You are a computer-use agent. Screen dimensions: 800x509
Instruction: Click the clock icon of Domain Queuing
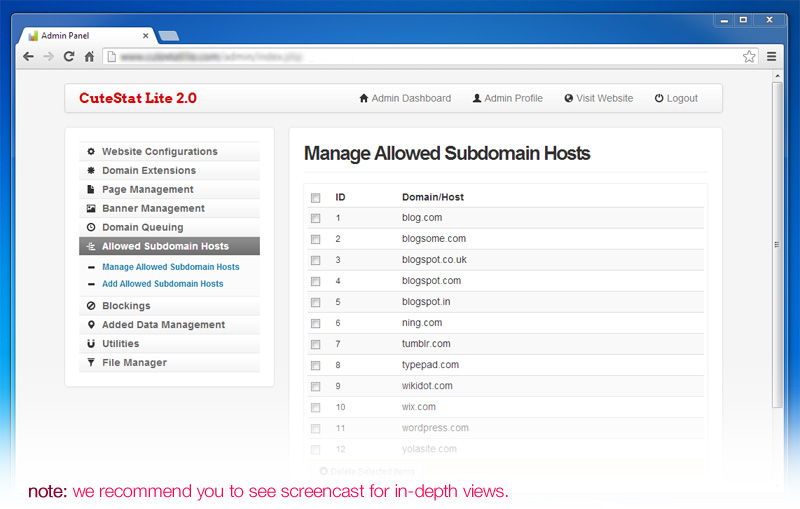pyautogui.click(x=91, y=227)
